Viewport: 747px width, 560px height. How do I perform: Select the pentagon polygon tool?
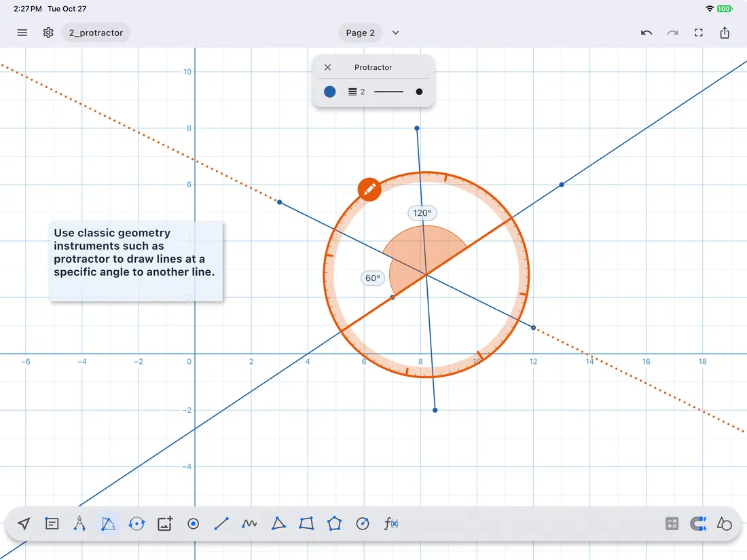tap(334, 524)
